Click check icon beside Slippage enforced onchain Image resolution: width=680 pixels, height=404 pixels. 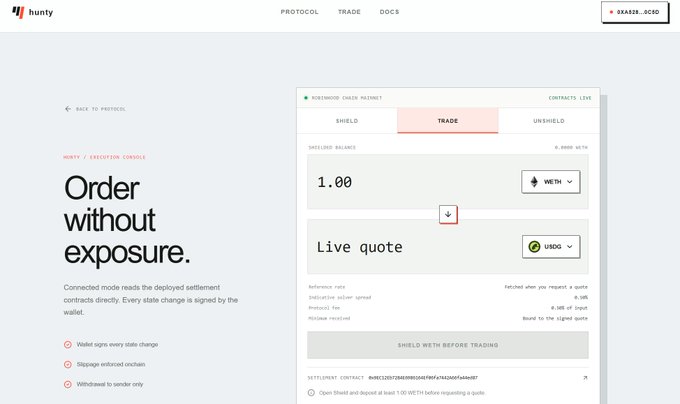68,365
